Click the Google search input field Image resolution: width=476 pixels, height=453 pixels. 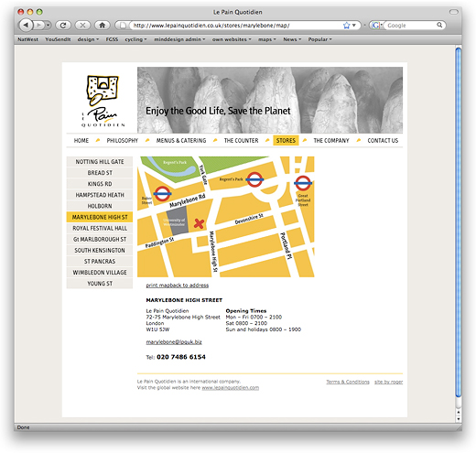point(410,26)
